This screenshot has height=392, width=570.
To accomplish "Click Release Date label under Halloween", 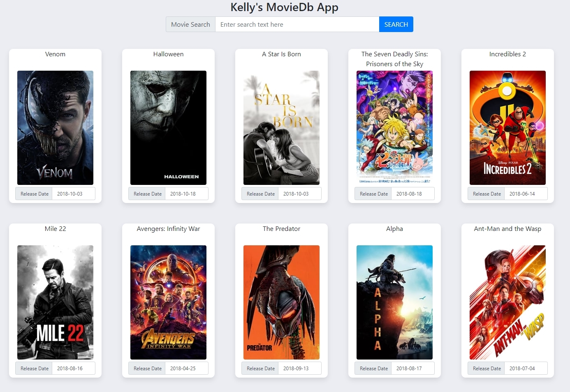I will tap(147, 194).
